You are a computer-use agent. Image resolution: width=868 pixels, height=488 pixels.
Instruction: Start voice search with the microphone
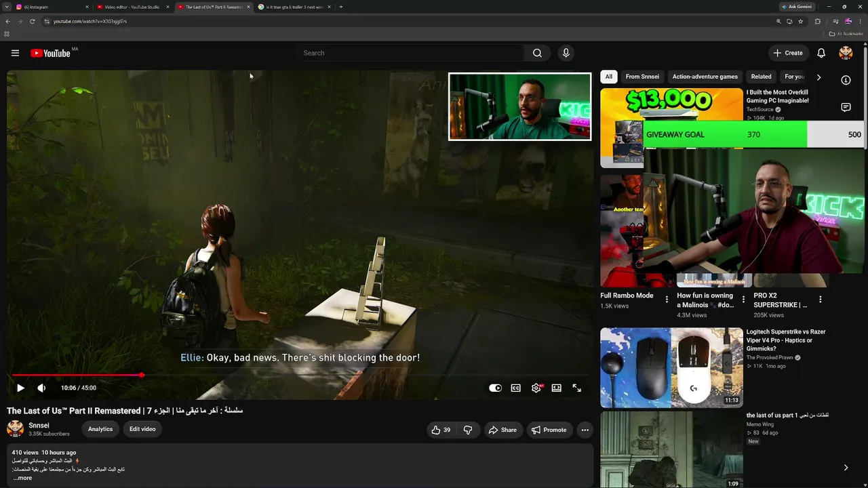tap(566, 53)
